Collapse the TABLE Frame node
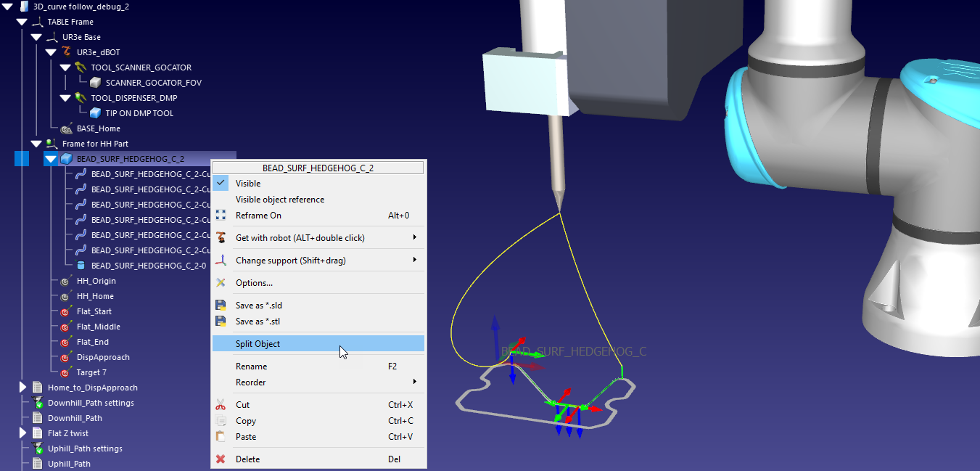This screenshot has height=471, width=980. click(x=22, y=22)
